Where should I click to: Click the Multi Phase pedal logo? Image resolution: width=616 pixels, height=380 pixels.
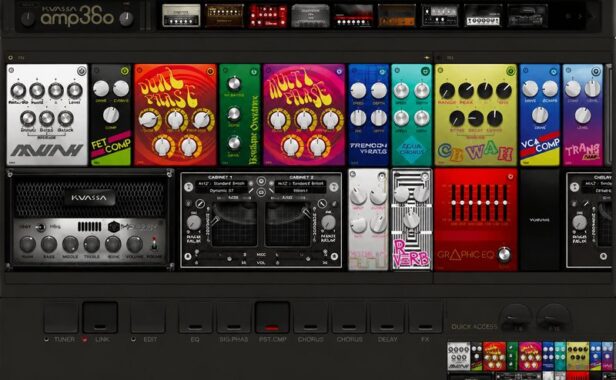coord(302,88)
